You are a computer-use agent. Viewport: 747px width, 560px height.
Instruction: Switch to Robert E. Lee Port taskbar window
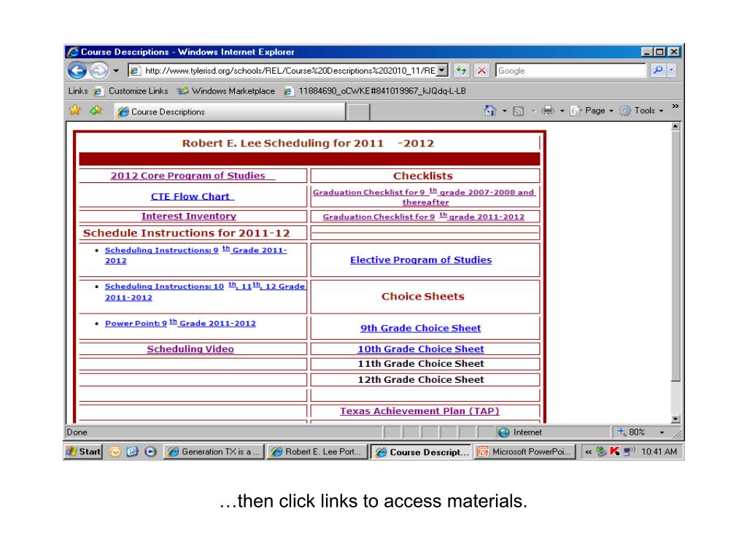click(x=318, y=452)
